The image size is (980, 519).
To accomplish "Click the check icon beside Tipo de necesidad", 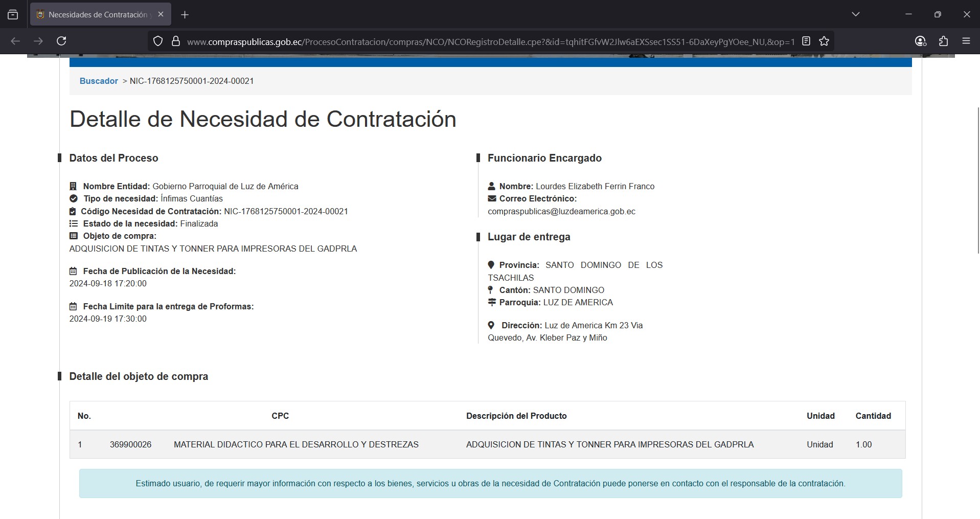I will coord(74,198).
